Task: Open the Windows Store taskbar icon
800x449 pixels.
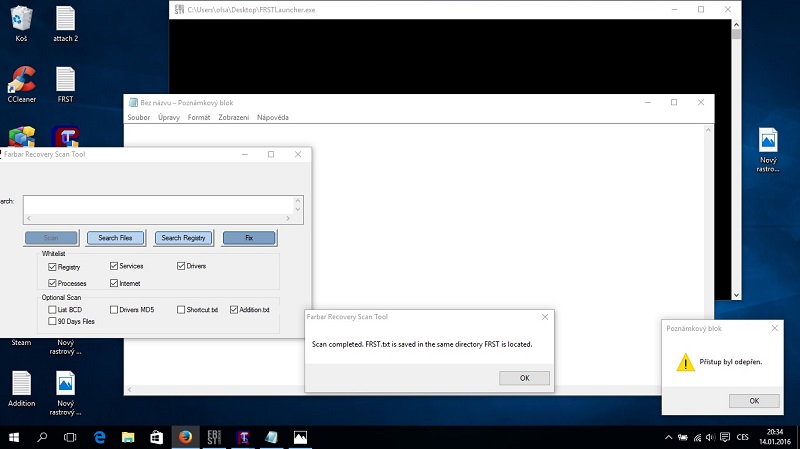Action: coord(156,437)
